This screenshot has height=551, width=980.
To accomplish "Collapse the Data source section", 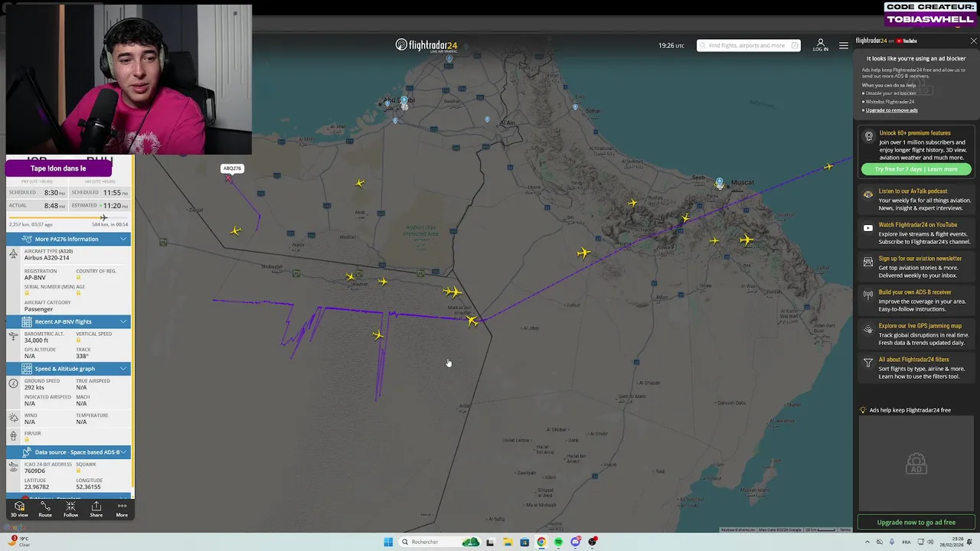I will [69, 452].
